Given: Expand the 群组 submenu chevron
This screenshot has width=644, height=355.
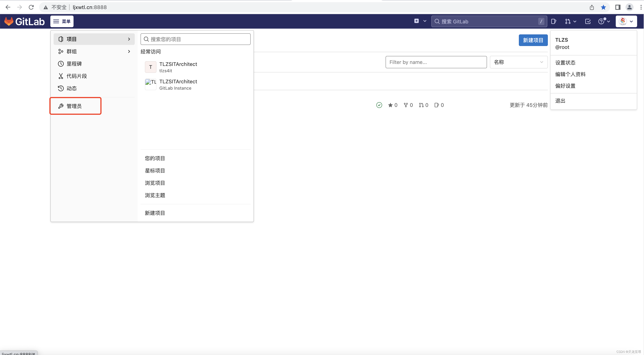Looking at the screenshot, I should point(129,51).
